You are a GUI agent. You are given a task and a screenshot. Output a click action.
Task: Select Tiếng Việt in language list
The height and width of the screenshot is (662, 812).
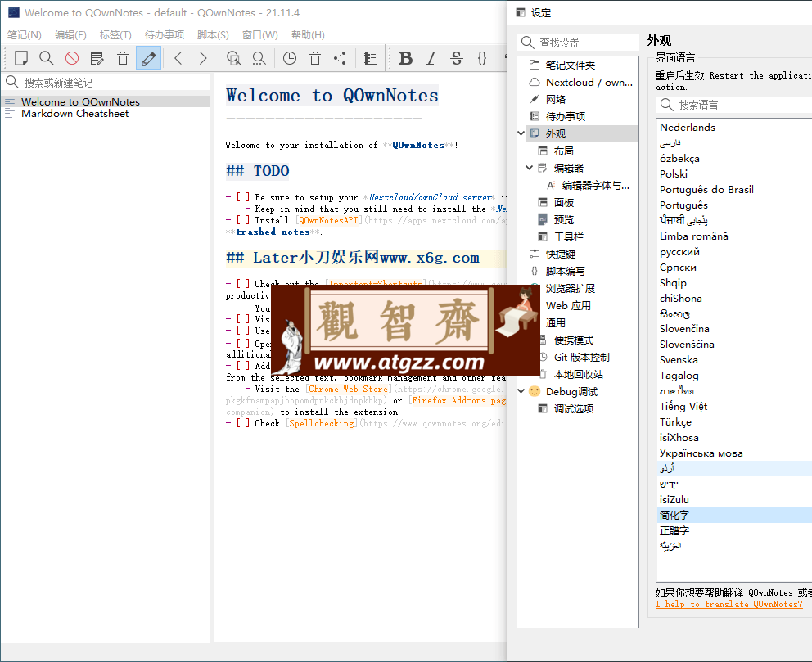[x=683, y=407]
